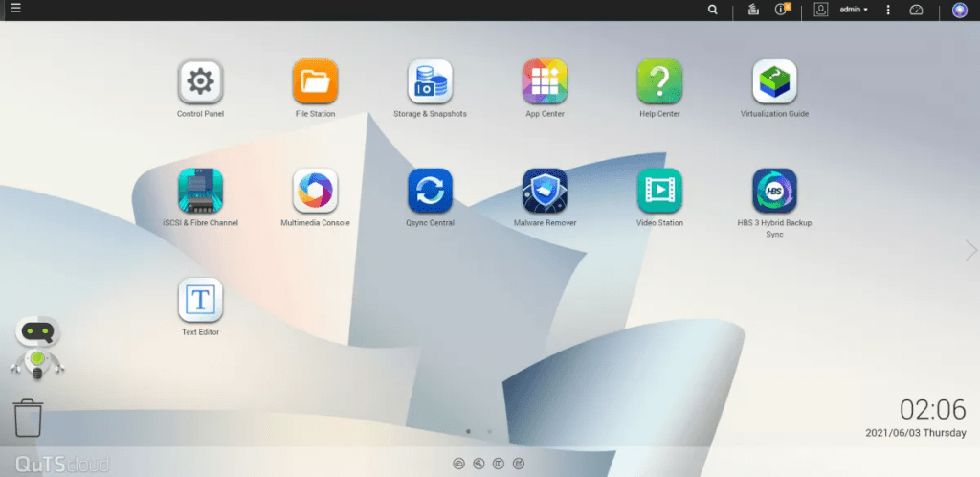Open the App Center
This screenshot has height=477, width=980.
(x=545, y=82)
